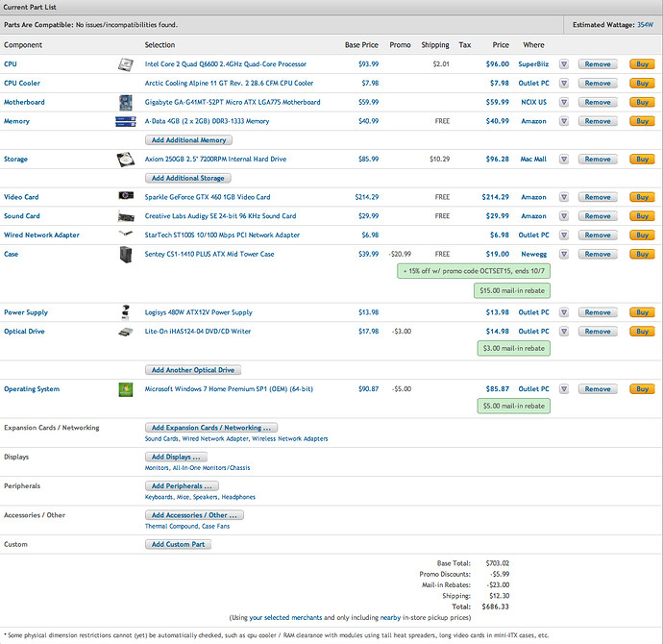Click Add Additional Memory button
This screenshot has width=663, height=644.
coord(188,140)
